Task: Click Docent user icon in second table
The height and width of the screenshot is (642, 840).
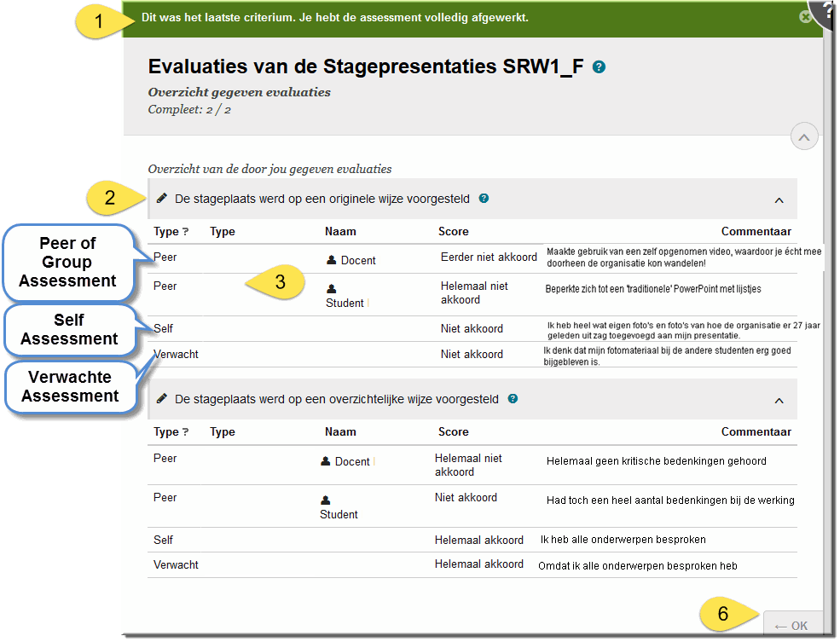Action: coord(325,461)
